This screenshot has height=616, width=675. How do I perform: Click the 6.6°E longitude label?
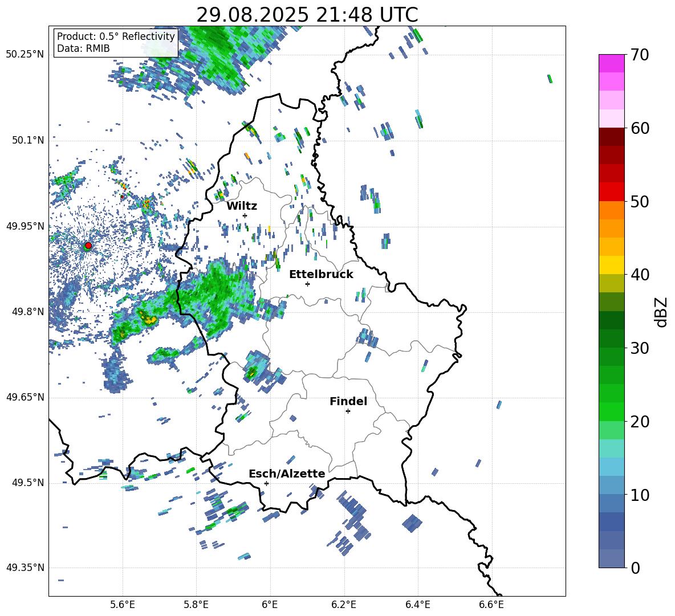pos(491,605)
